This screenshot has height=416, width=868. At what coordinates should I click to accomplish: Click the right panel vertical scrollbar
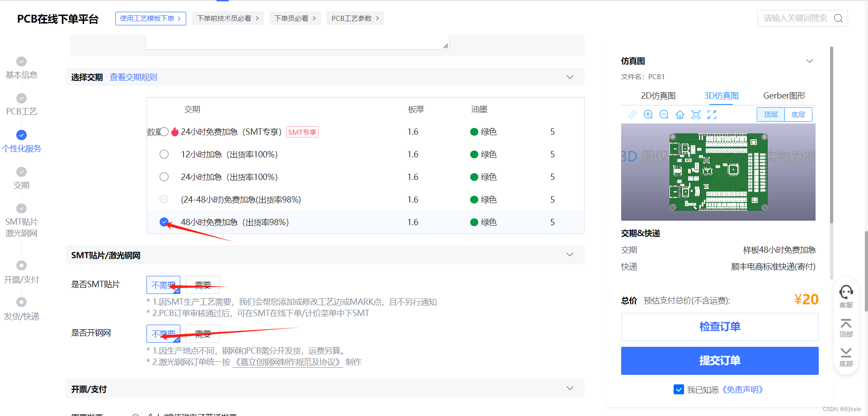[831, 135]
